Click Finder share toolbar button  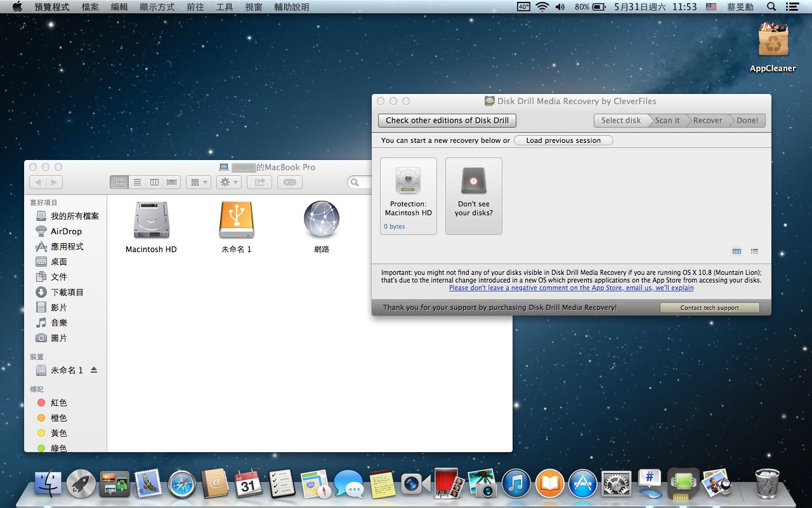259,182
